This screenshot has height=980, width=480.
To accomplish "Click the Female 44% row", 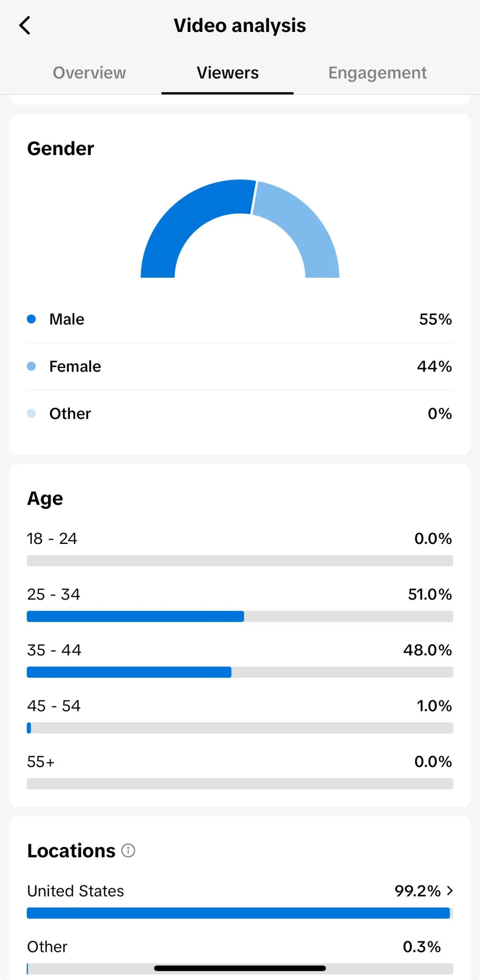I will (240, 366).
